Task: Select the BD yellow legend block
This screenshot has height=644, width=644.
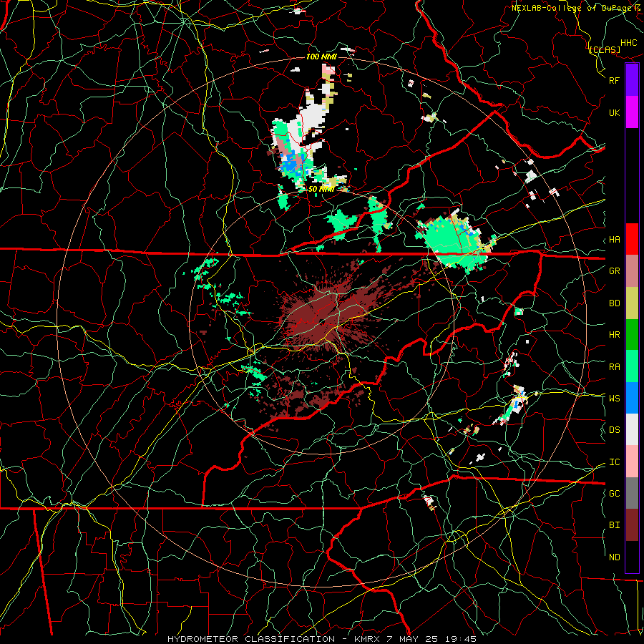Action: click(632, 303)
